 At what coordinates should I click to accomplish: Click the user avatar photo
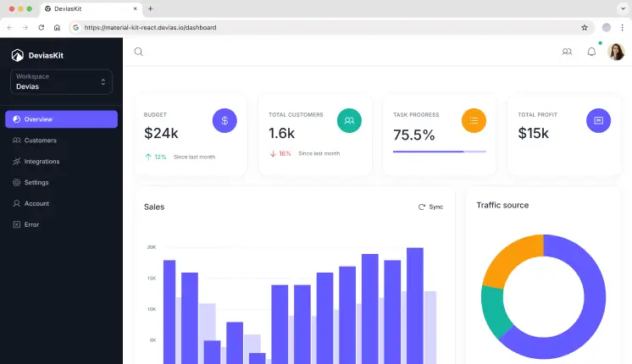616,52
